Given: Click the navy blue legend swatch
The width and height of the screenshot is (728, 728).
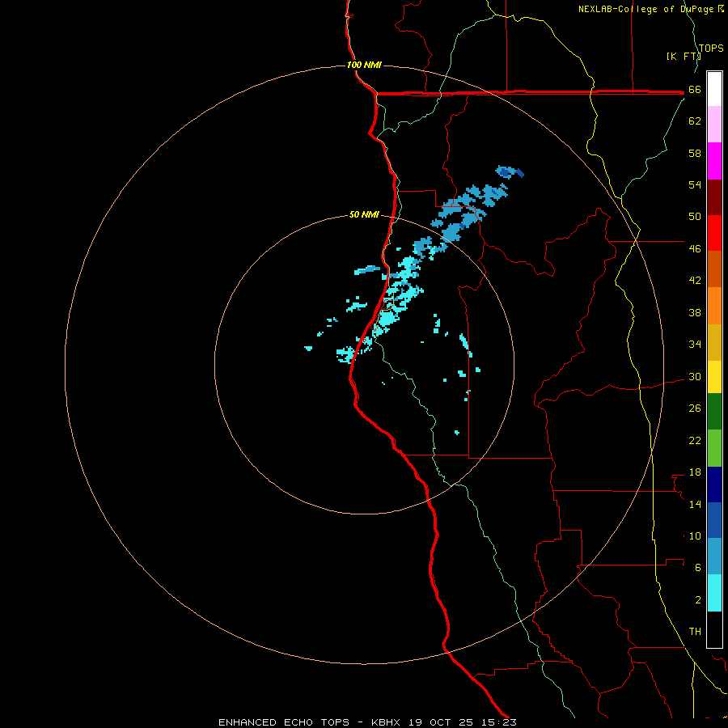Looking at the screenshot, I should (x=714, y=485).
